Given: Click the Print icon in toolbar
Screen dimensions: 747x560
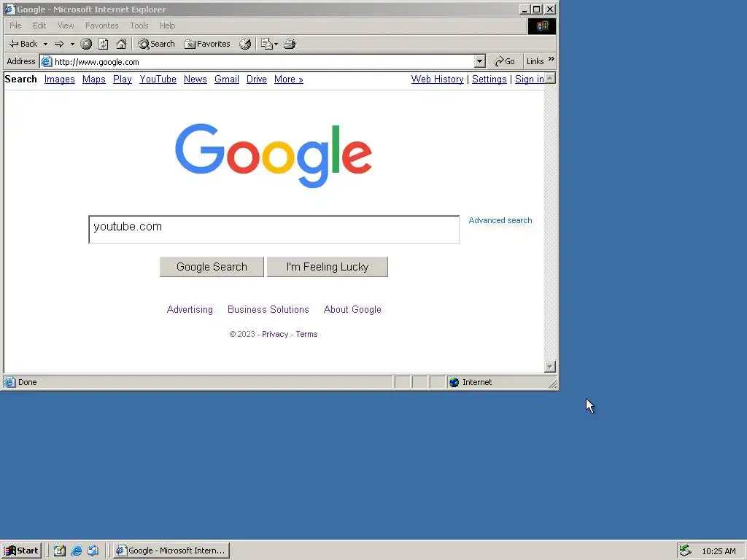Looking at the screenshot, I should (x=290, y=44).
